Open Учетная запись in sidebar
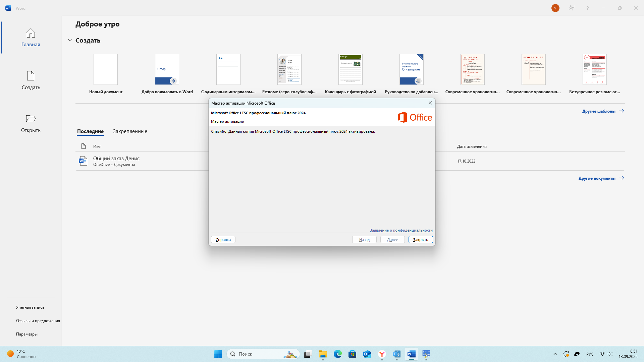This screenshot has height=362, width=644. [30, 307]
